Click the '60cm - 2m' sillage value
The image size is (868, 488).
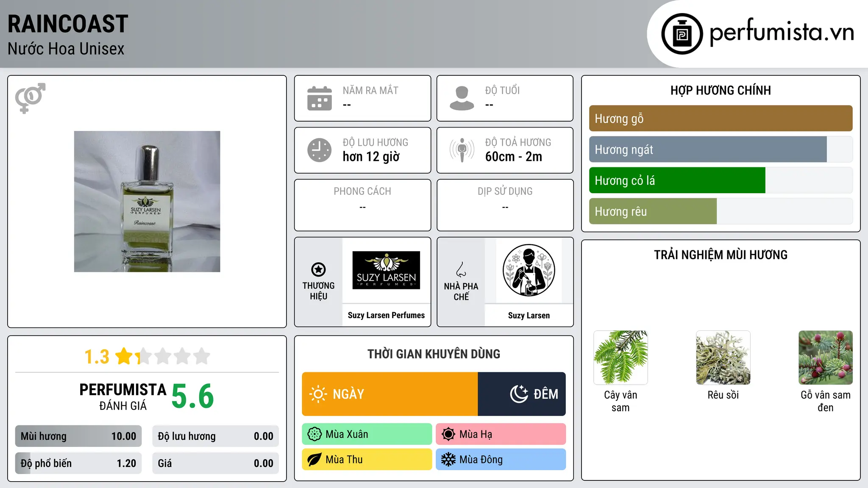(x=514, y=157)
